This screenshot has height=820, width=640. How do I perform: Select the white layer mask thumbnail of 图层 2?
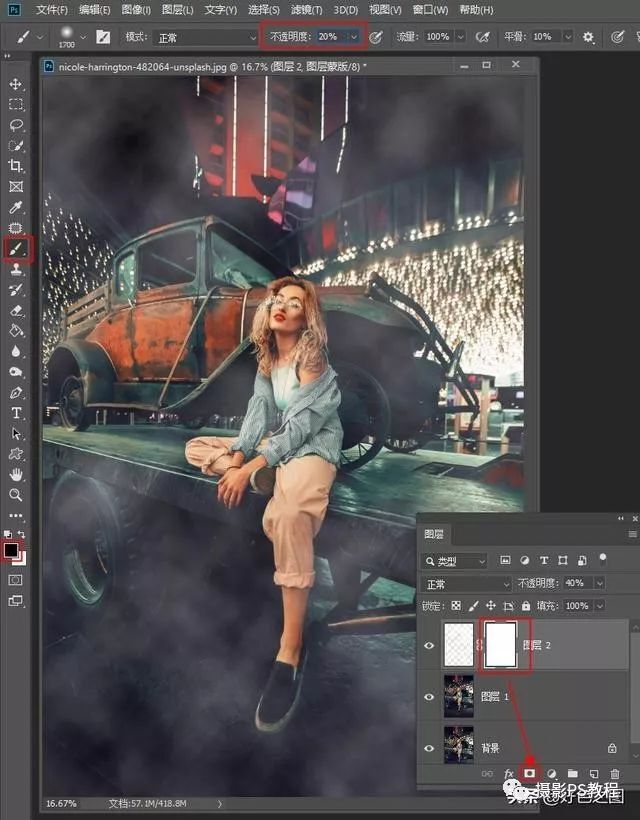tap(499, 645)
